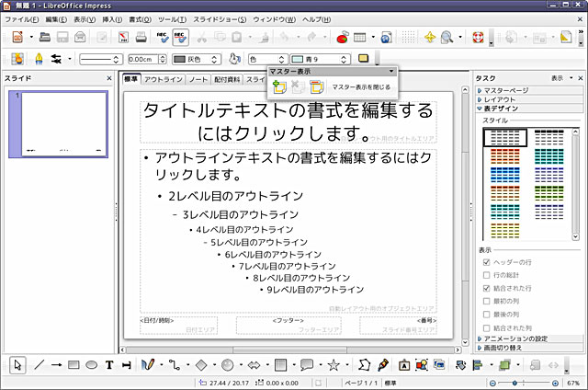588x390 pixels.
Task: Click マスター表示を閉じる button
Action: tap(360, 86)
